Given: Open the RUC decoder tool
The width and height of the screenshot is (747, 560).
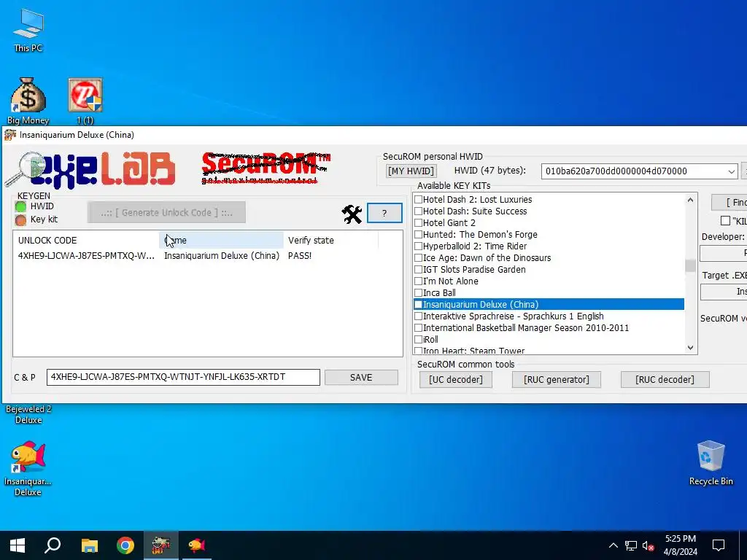Looking at the screenshot, I should 665,379.
